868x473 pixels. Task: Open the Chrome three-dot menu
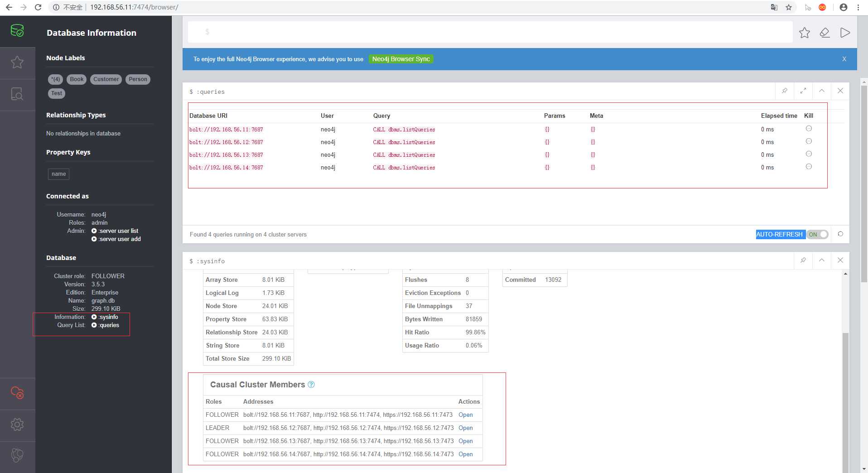coord(858,7)
